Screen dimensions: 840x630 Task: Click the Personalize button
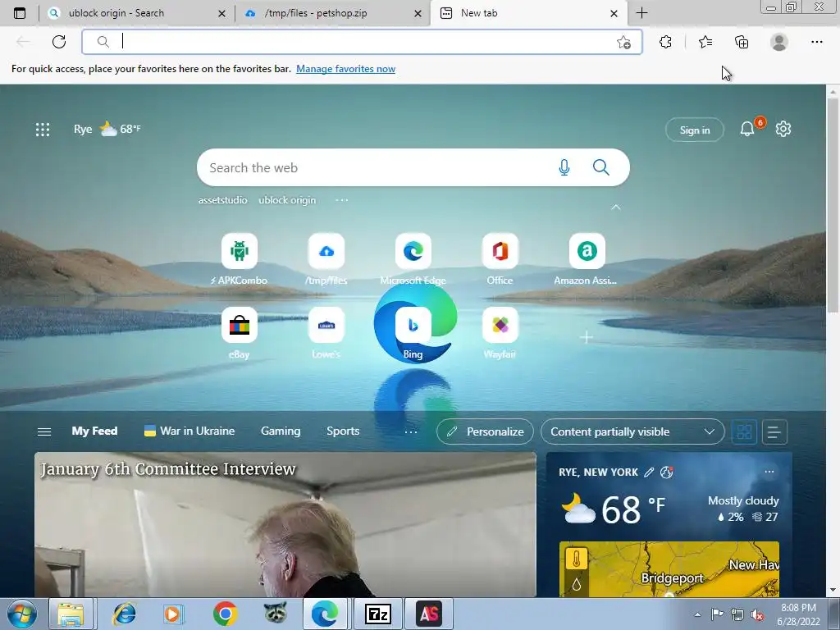[x=485, y=431]
